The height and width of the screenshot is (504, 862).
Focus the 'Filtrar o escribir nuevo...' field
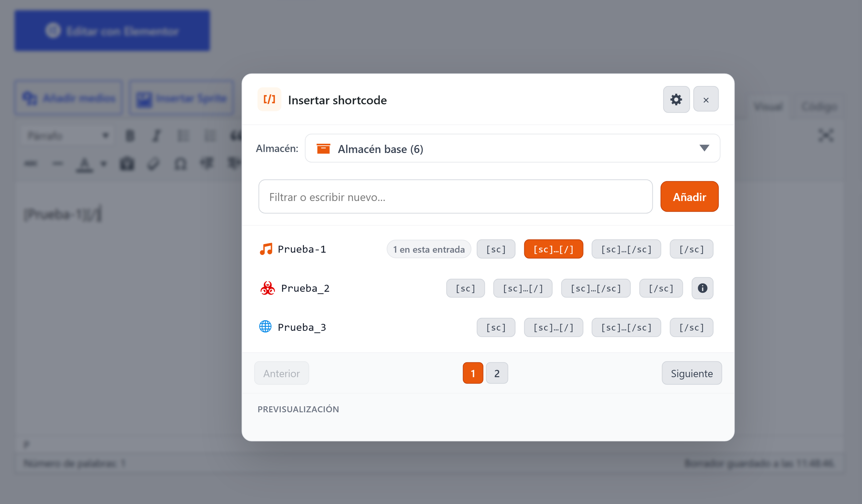455,197
